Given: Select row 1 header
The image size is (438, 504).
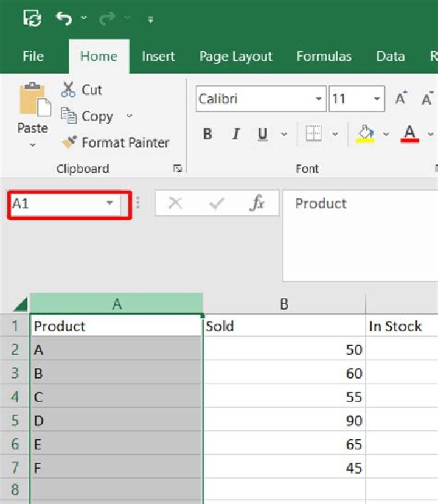Looking at the screenshot, I should click(x=15, y=326).
